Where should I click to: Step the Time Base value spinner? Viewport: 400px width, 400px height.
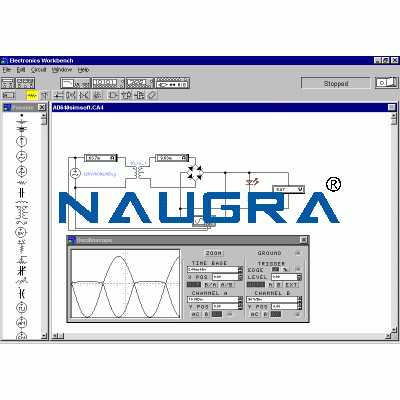tap(240, 269)
